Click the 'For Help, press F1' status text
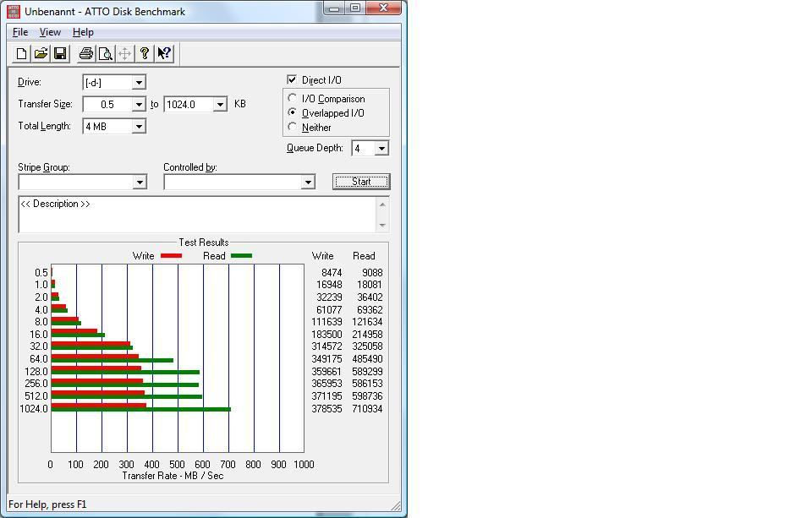Image resolution: width=812 pixels, height=518 pixels. (47, 504)
